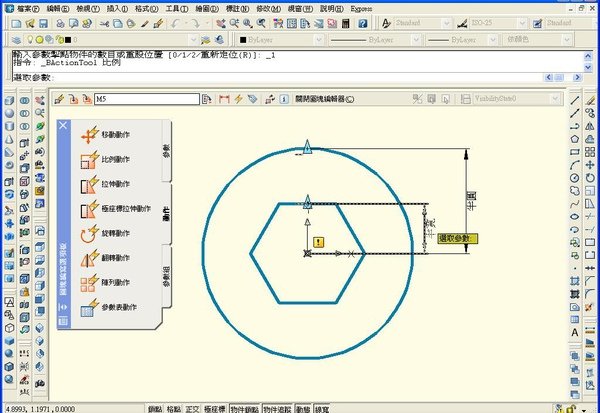Select the 極座標拉伸動作 (Polar stretch) tool
This screenshot has width=600, height=413.
click(116, 209)
